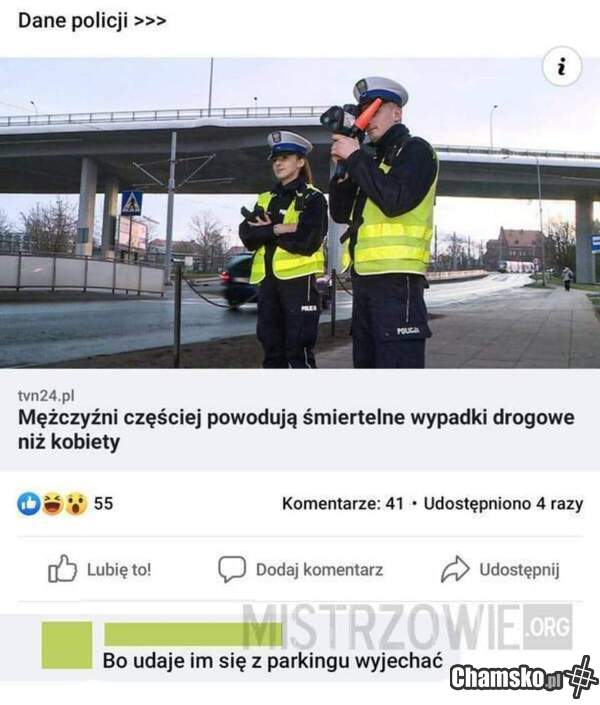Click the commenter's blurred green name bar
The height and width of the screenshot is (705, 600).
click(x=193, y=634)
